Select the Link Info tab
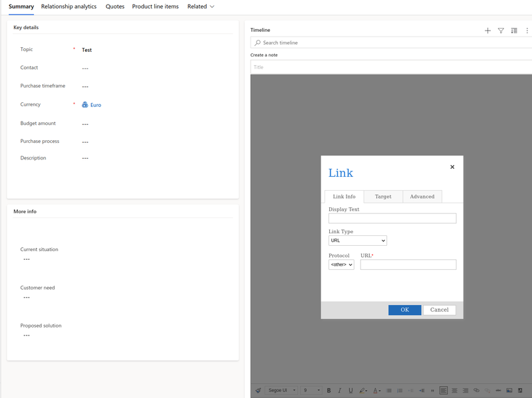 tap(344, 197)
